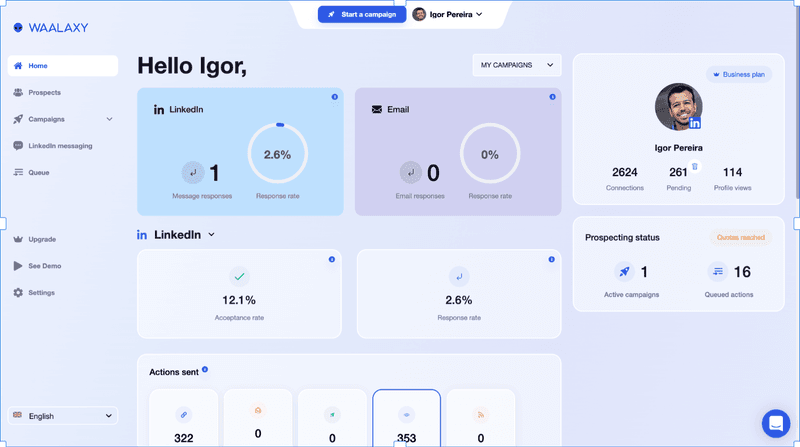The width and height of the screenshot is (800, 447).
Task: Click the Upgrade crown icon
Action: (x=18, y=239)
